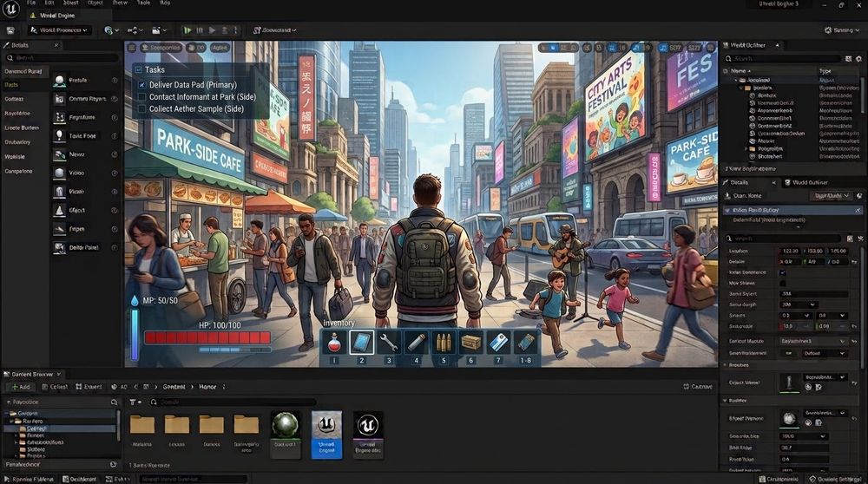Select the keycard inventory slot 7
The height and width of the screenshot is (484, 868).
498,343
